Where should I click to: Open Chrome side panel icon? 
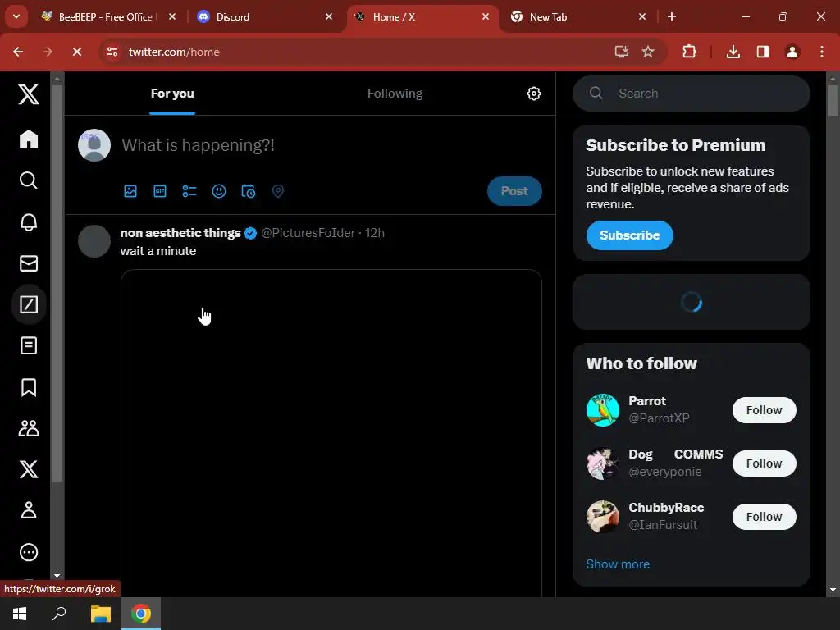tap(762, 52)
